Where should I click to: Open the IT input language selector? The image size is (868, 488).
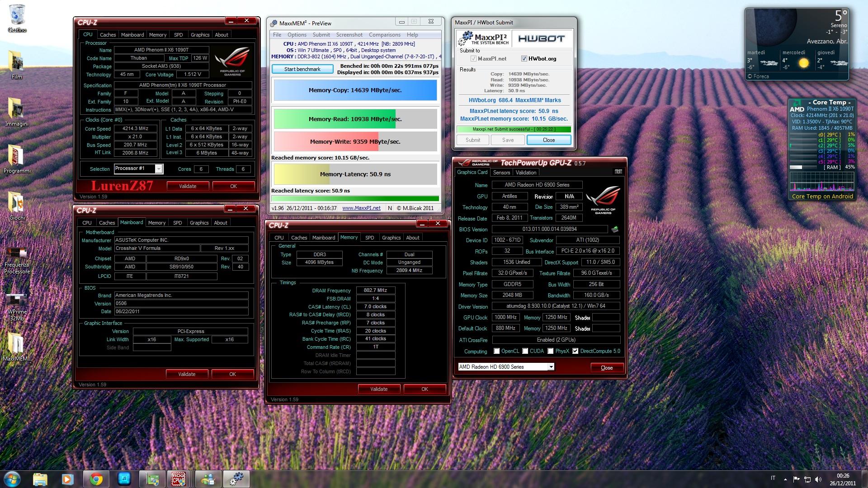pos(773,478)
